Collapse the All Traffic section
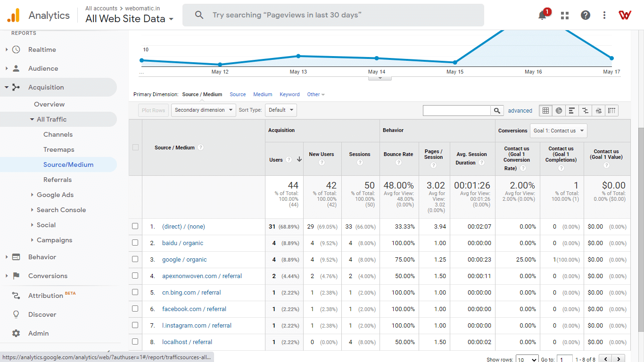This screenshot has height=362, width=644. (x=32, y=120)
